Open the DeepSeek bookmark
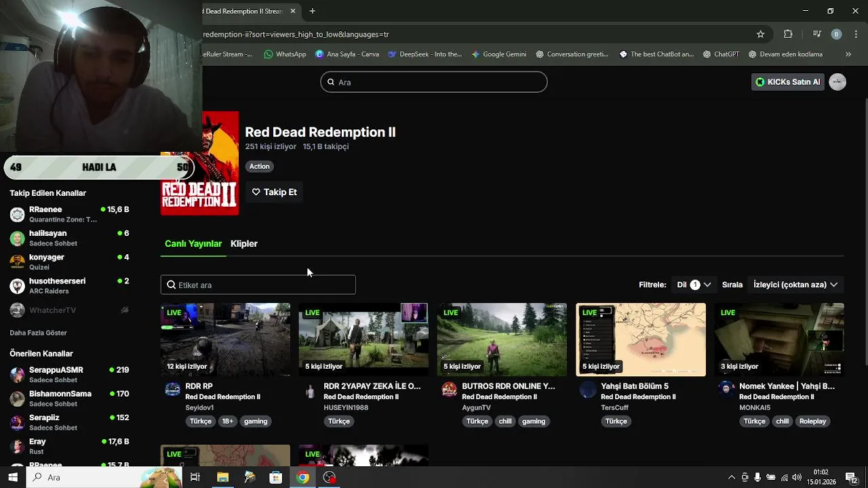Screen dimensions: 868x488 (x=425, y=54)
